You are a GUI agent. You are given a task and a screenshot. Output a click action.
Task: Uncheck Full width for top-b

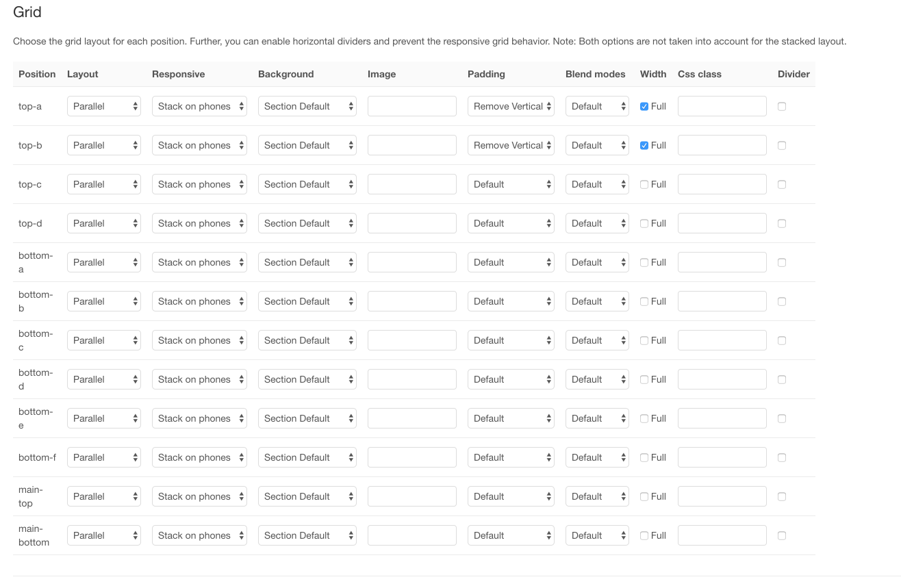644,145
